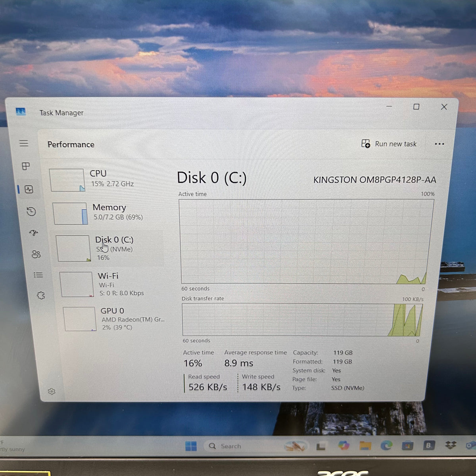
Task: Maximize the Task Manager window
Action: 416,107
